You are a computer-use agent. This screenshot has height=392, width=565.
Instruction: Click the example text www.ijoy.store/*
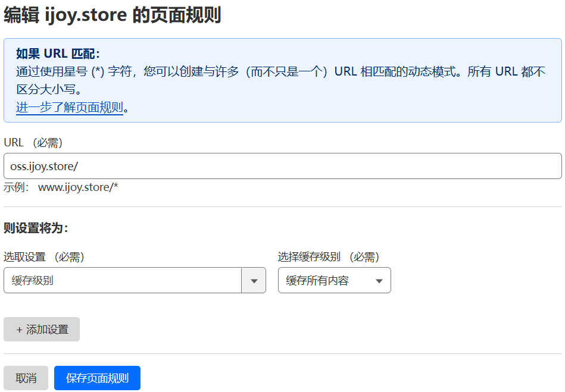coord(78,187)
